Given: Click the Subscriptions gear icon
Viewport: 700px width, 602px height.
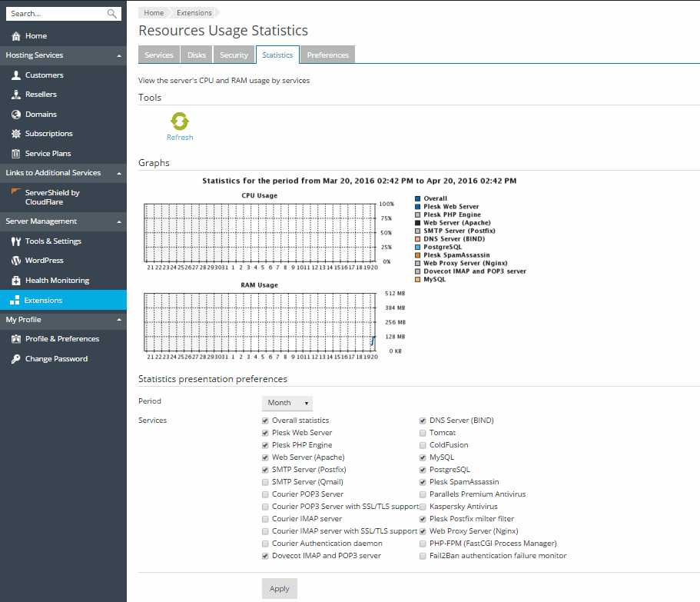Looking at the screenshot, I should (x=16, y=134).
